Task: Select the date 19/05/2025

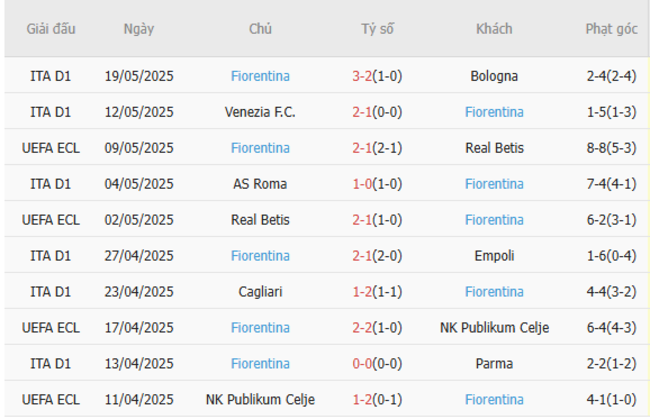Action: (x=139, y=76)
